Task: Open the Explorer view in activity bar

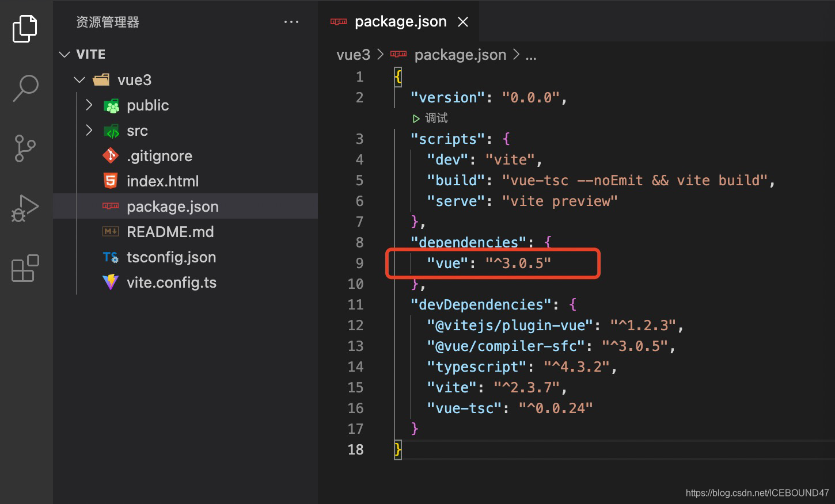Action: tap(25, 28)
